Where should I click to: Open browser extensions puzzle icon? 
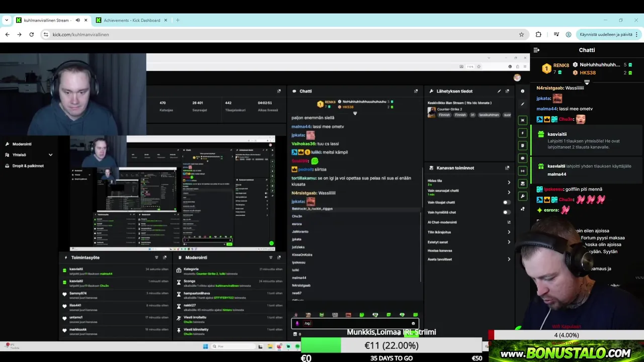538,34
